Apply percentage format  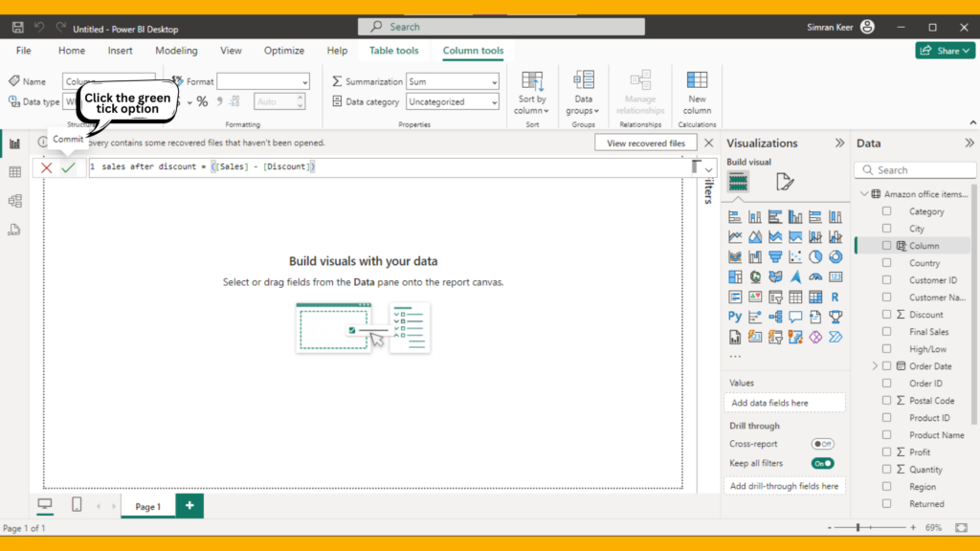pos(202,101)
